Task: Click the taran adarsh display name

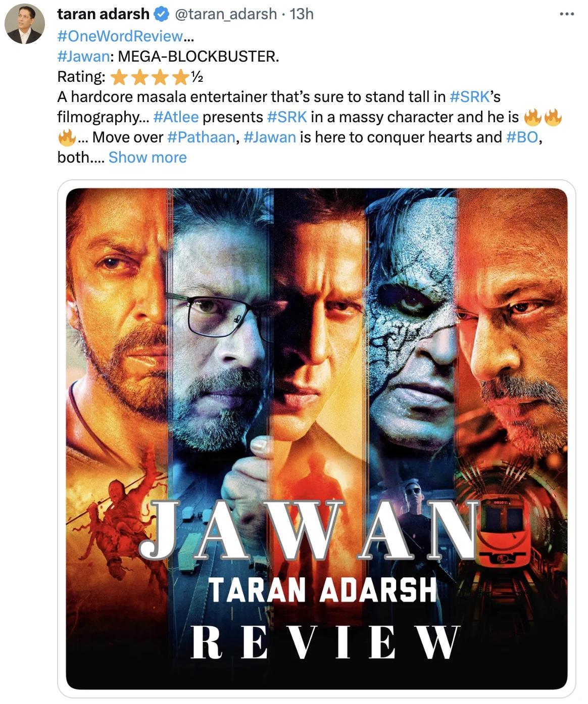Action: [103, 14]
